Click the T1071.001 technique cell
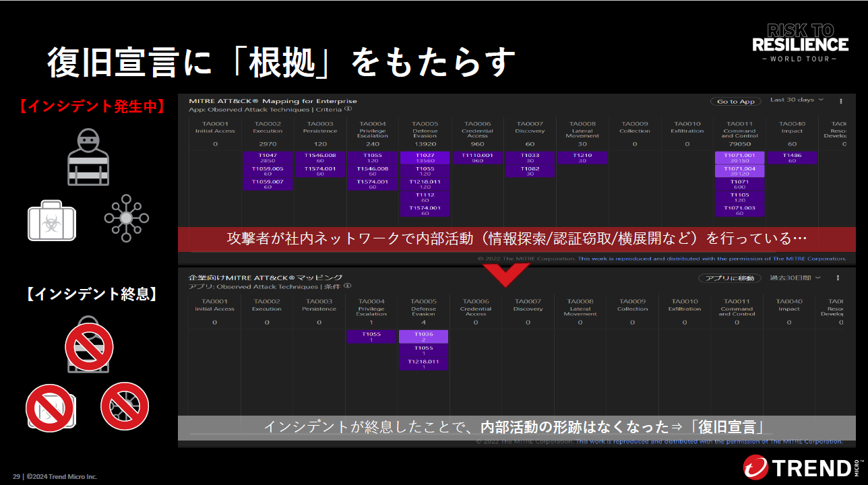868x485 pixels. (739, 158)
